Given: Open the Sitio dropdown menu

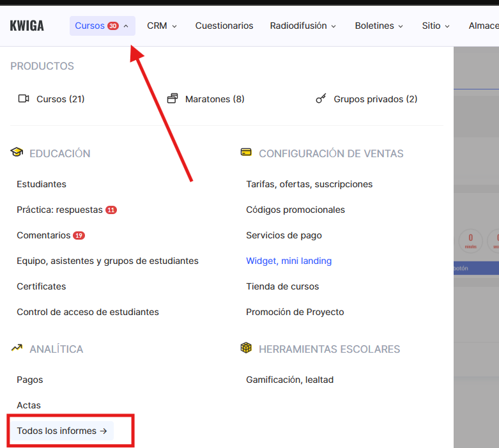Looking at the screenshot, I should [x=436, y=26].
